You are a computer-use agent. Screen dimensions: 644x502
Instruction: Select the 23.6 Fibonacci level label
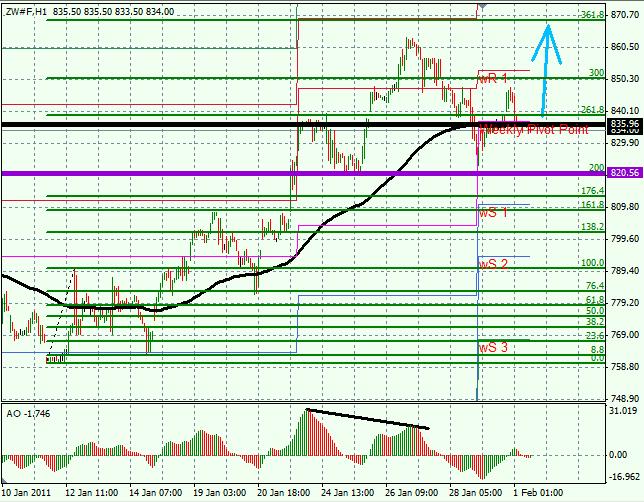click(595, 336)
